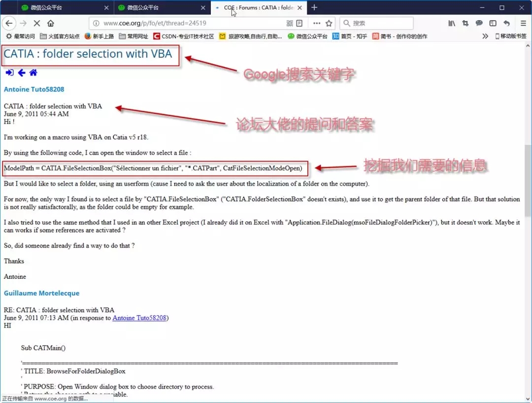This screenshot has width=532, height=403.
Task: Bookmark this page with the star
Action: click(x=329, y=23)
